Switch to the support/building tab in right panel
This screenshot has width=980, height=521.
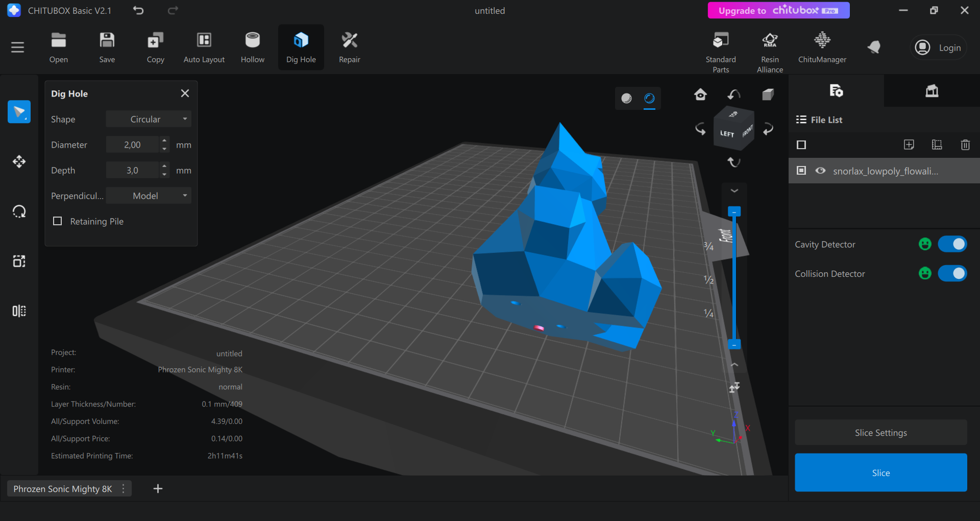[932, 91]
